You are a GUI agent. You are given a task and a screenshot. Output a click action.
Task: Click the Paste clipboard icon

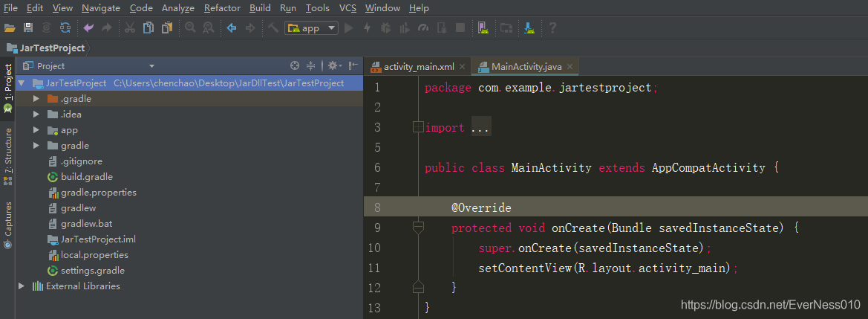point(166,28)
